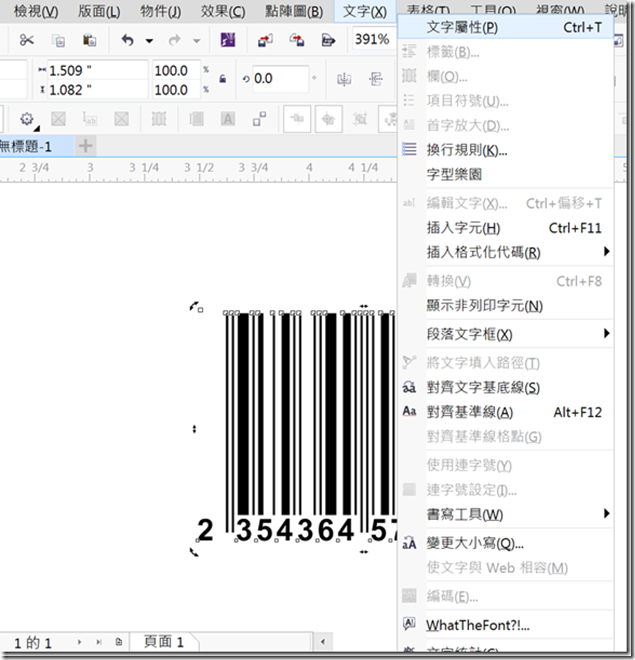
Task: Click the zoom level 391% box
Action: [x=373, y=39]
